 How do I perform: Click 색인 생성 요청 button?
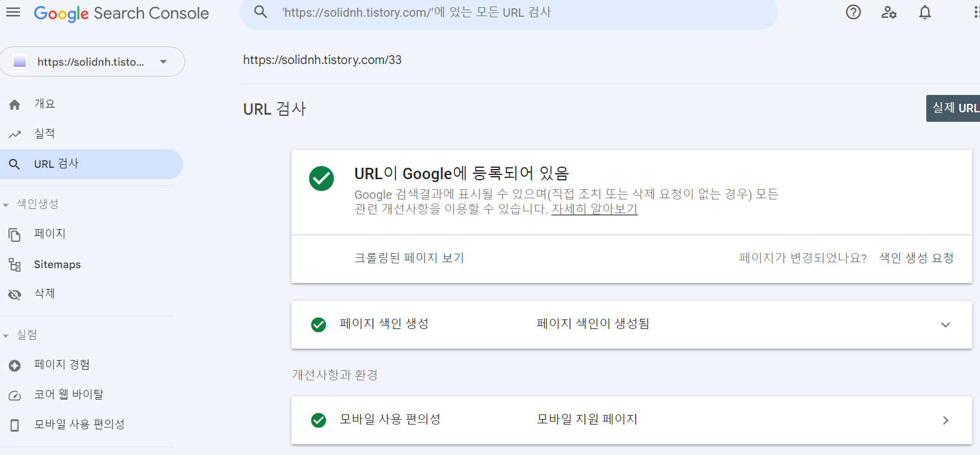click(917, 258)
